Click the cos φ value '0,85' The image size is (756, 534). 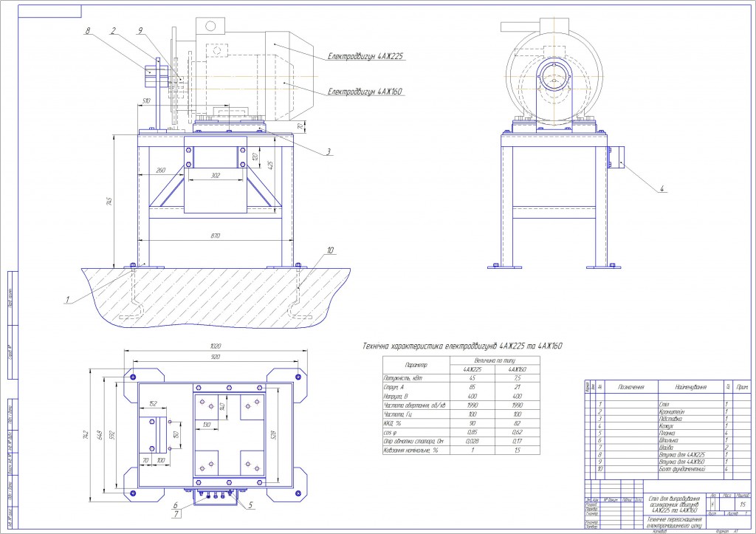click(472, 432)
